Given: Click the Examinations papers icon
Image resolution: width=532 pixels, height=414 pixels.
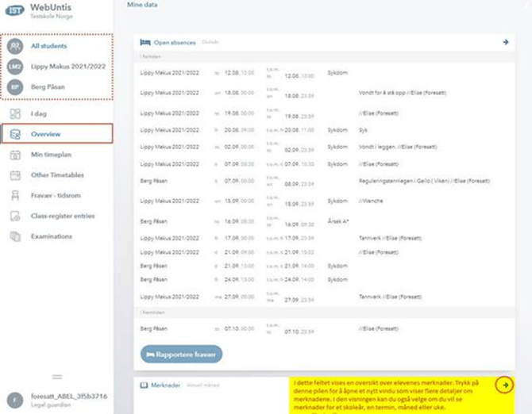Looking at the screenshot, I should [15, 236].
